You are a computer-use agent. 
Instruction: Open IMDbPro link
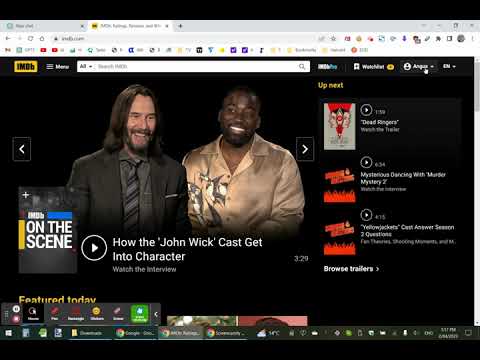pos(327,67)
